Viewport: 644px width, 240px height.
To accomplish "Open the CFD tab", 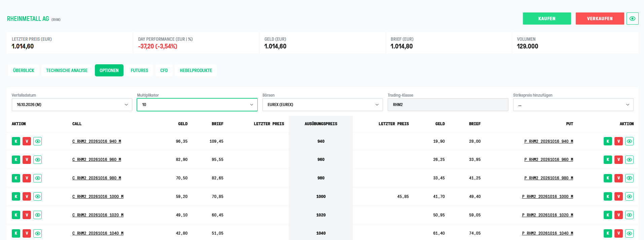I will [164, 70].
